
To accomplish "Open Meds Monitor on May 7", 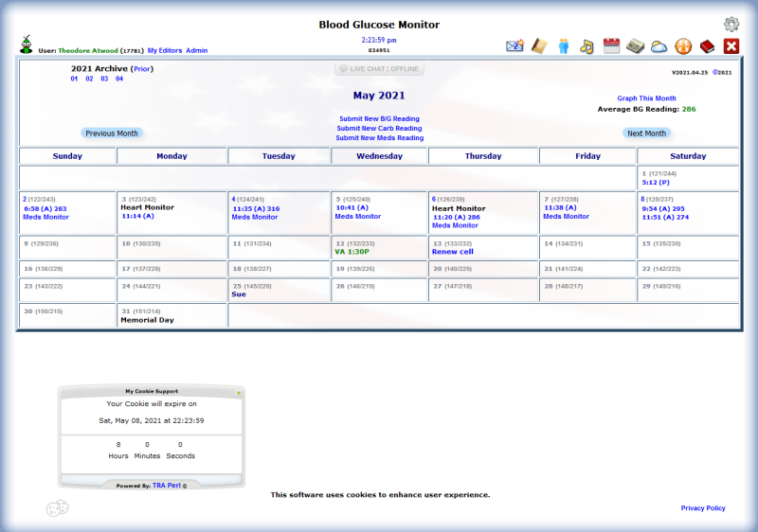I will tap(566, 216).
